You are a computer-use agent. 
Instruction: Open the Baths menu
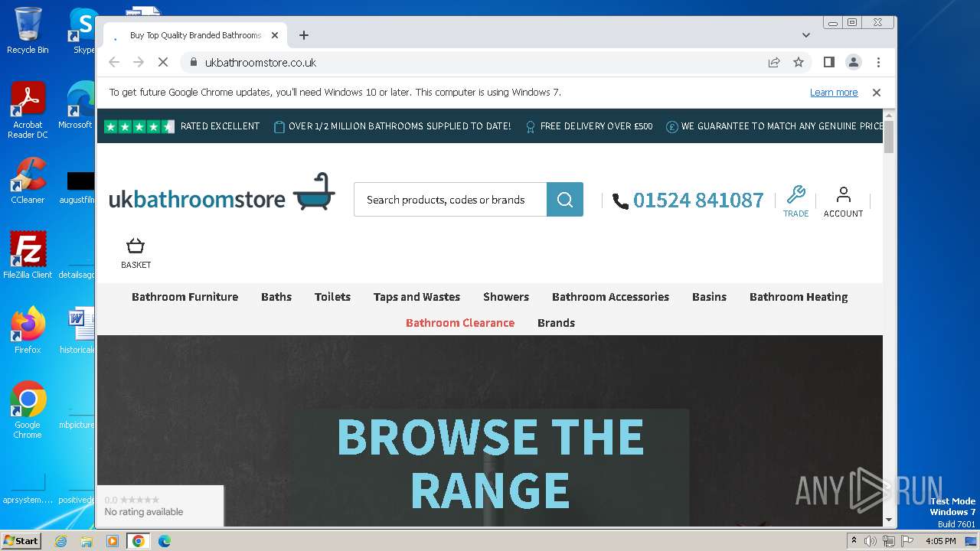pos(276,297)
